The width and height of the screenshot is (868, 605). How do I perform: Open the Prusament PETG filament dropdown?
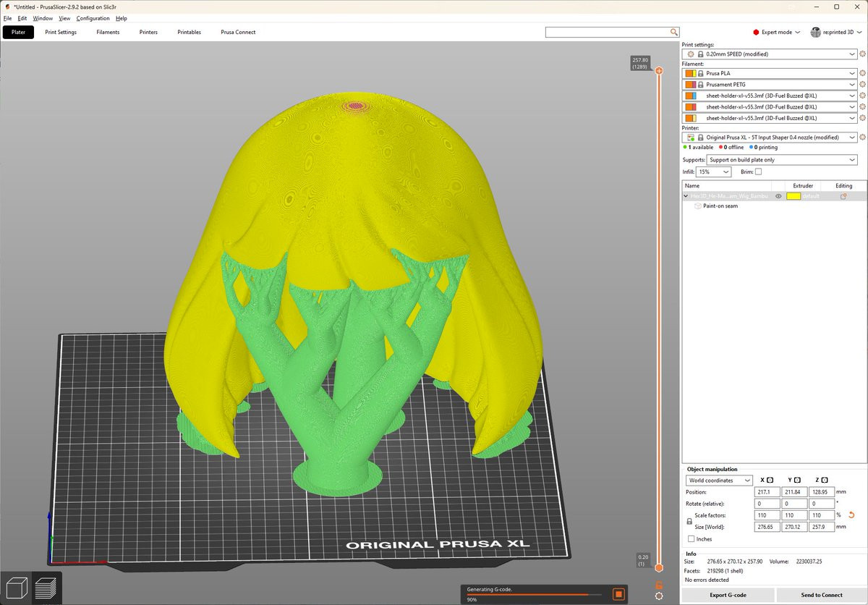point(770,85)
